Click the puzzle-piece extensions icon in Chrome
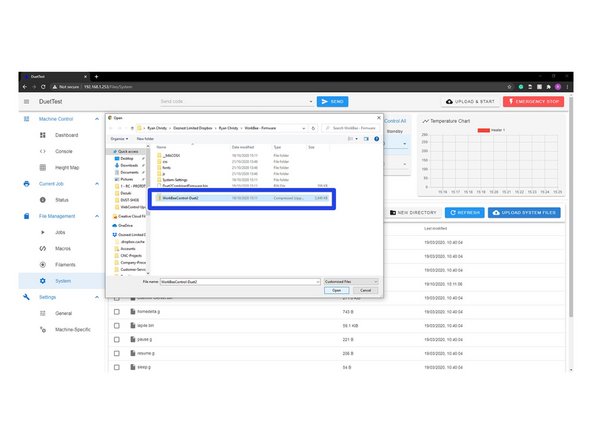592x444 pixels. [549, 87]
